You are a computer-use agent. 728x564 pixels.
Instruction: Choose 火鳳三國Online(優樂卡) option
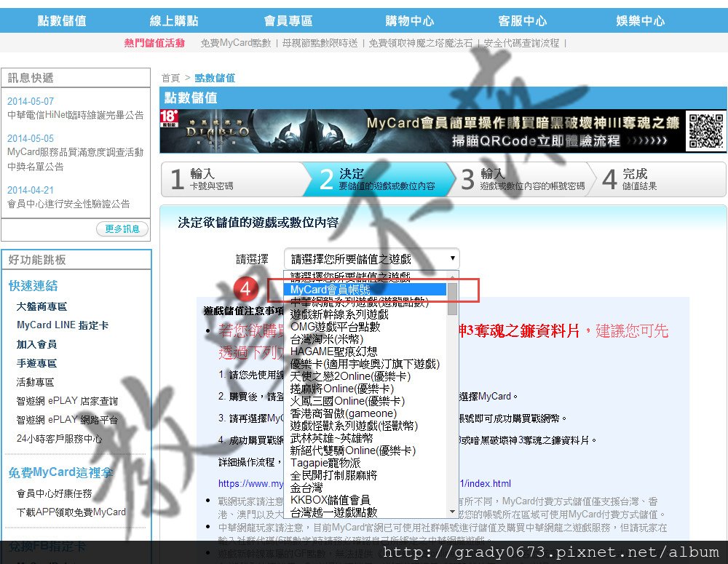(x=365, y=401)
